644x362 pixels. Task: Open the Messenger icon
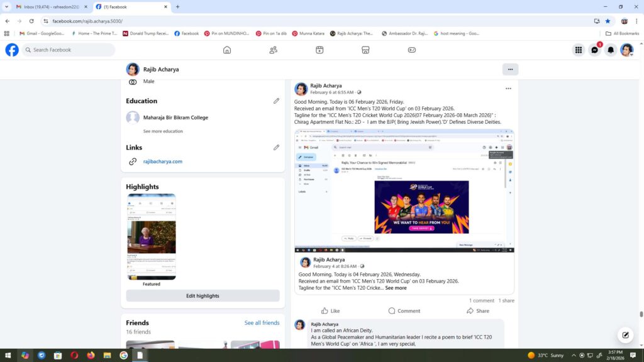[x=594, y=50]
